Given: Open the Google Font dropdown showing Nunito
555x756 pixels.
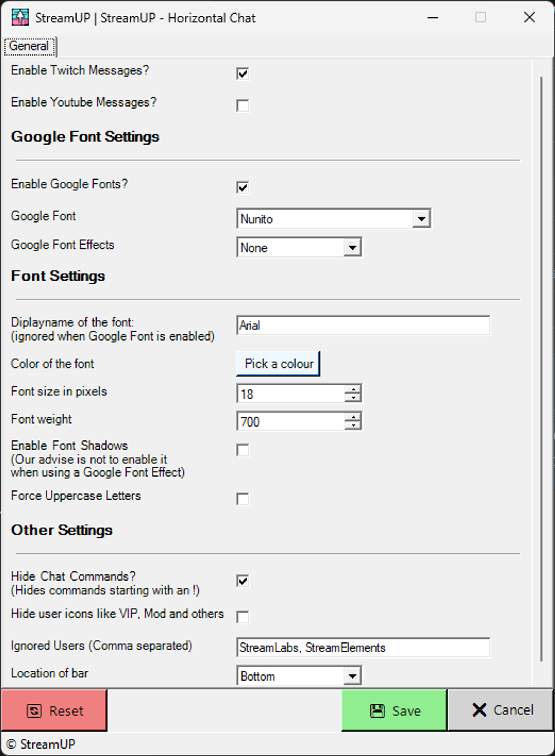Looking at the screenshot, I should (x=421, y=219).
